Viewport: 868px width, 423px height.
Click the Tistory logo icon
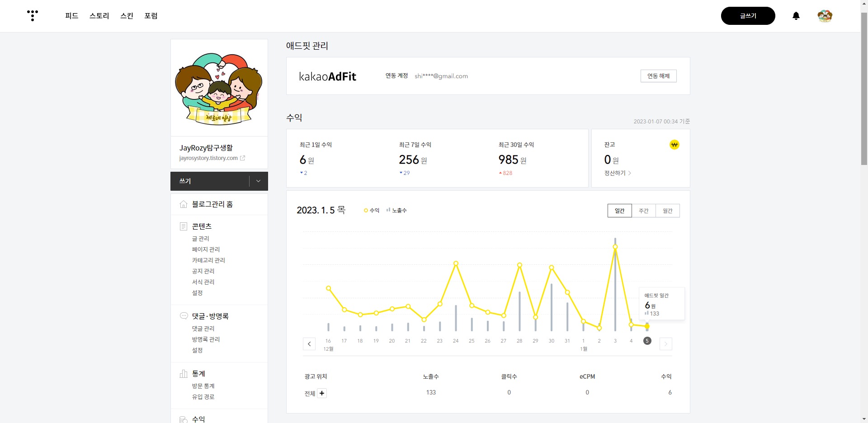click(x=33, y=16)
